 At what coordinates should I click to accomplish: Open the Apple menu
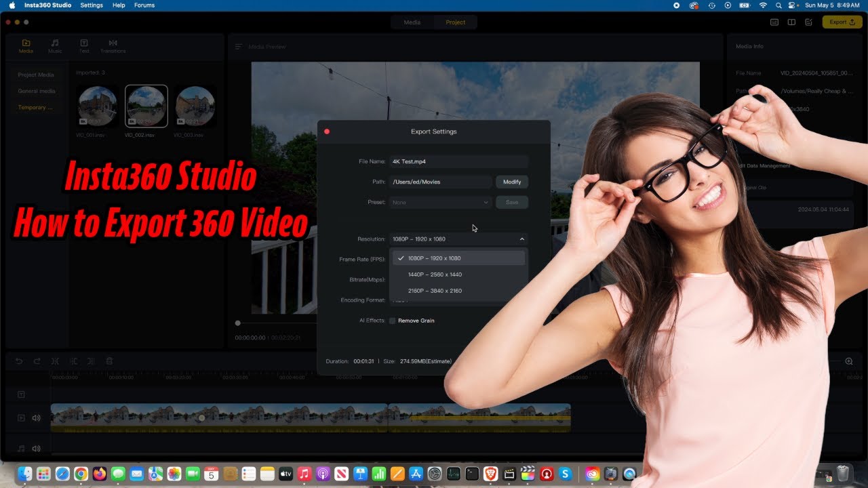[12, 5]
